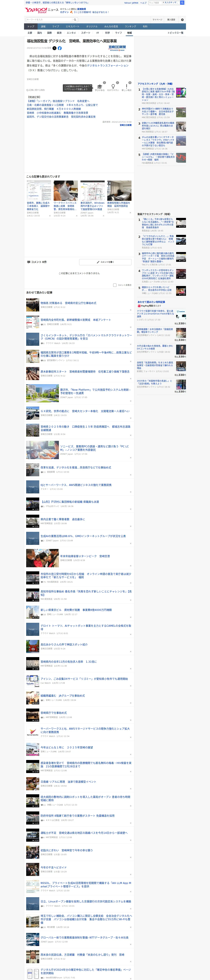Image resolution: width=210 pixels, height=980 pixels.
Task: Open the ヘルプ link at top
Action: click(143, 3)
